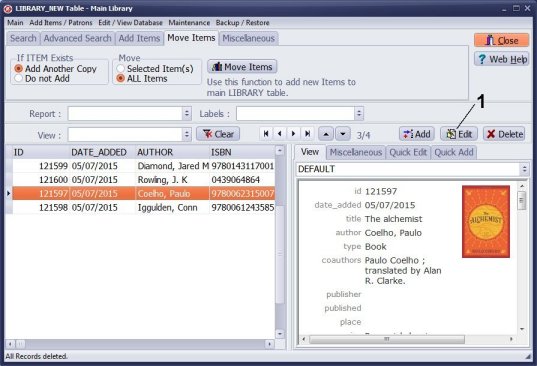Click the Add record button

417,134
